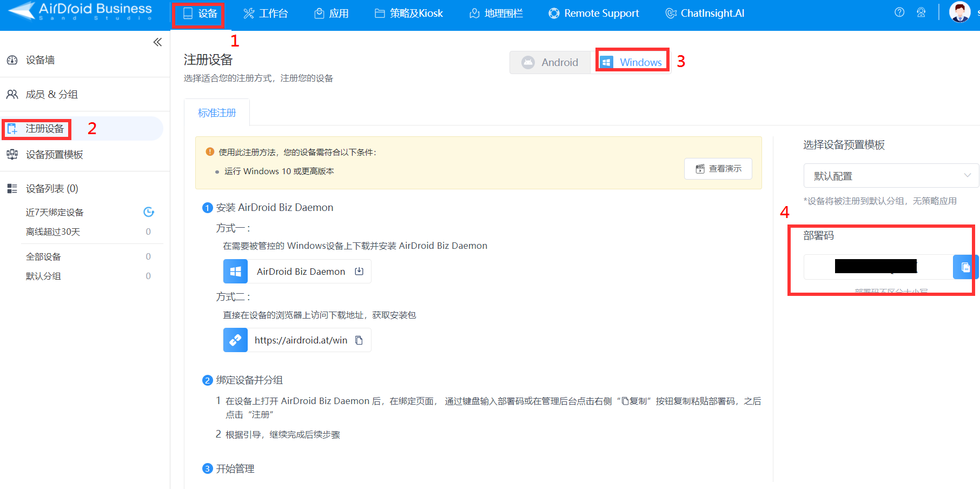980x489 pixels.
Task: Download AirDroid Biz Daemon installer
Action: click(297, 272)
